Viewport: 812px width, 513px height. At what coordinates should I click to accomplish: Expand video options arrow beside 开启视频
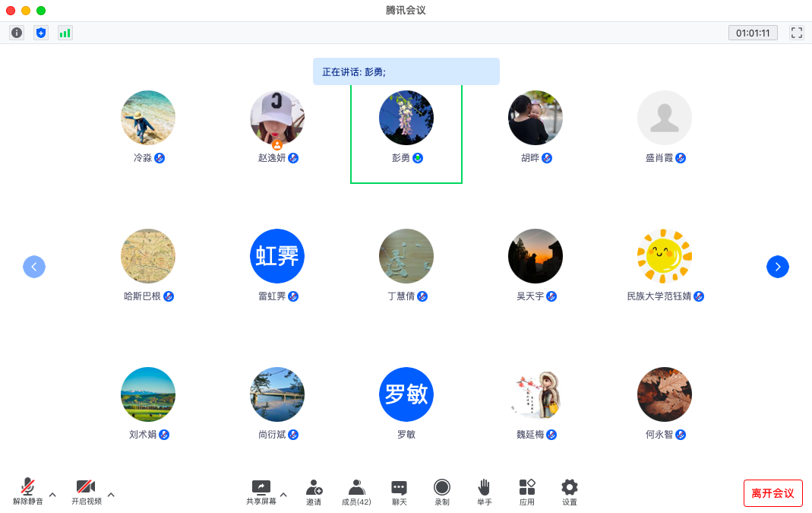tap(111, 495)
